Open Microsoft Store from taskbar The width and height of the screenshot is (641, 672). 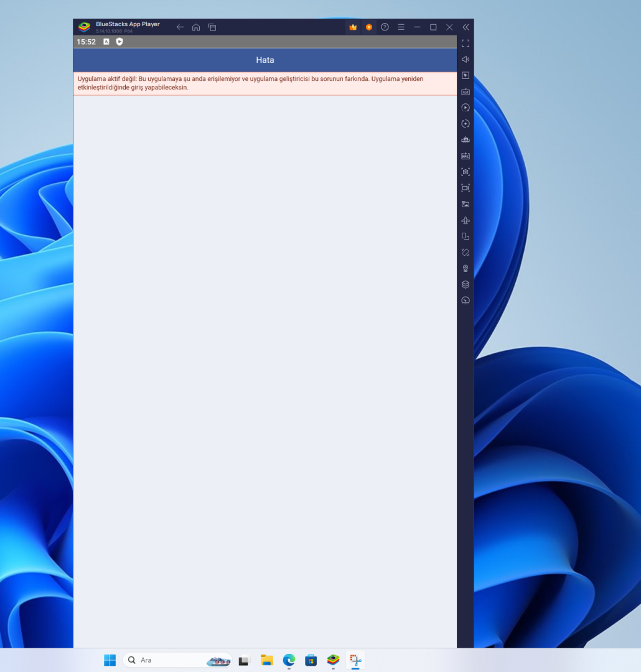click(x=311, y=660)
